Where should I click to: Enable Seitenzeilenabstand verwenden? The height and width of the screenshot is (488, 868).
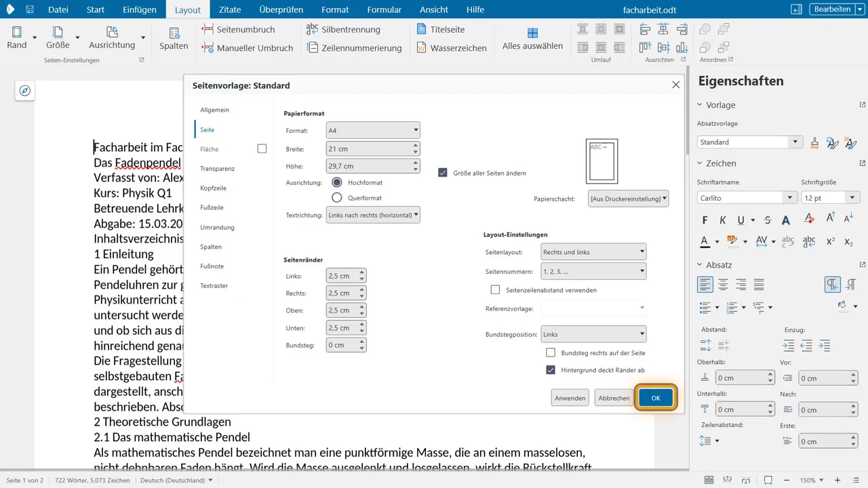pyautogui.click(x=495, y=290)
